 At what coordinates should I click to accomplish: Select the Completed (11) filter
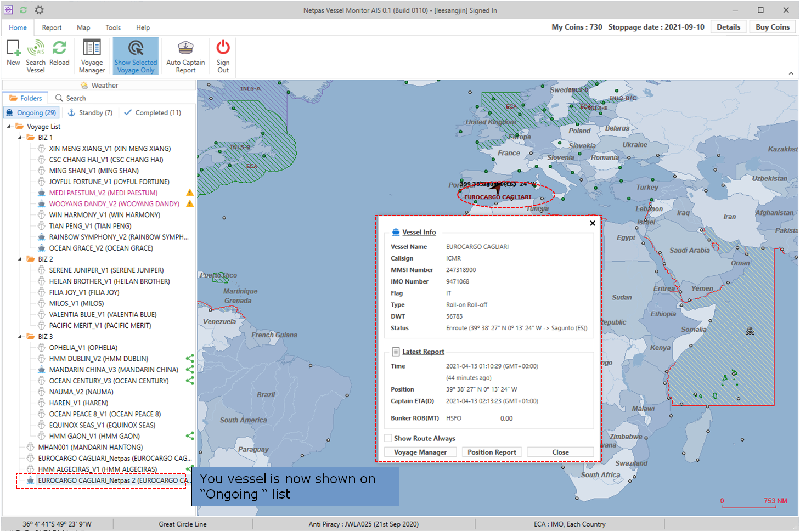153,112
